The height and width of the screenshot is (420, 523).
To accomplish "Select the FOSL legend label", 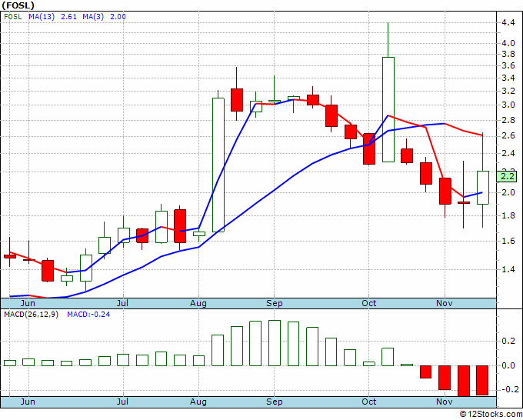I will pos(12,16).
